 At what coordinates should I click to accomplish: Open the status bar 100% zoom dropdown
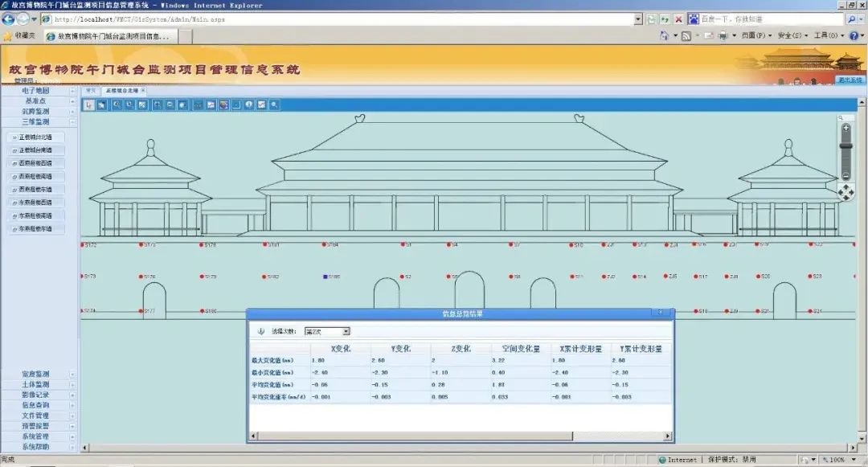point(853,460)
